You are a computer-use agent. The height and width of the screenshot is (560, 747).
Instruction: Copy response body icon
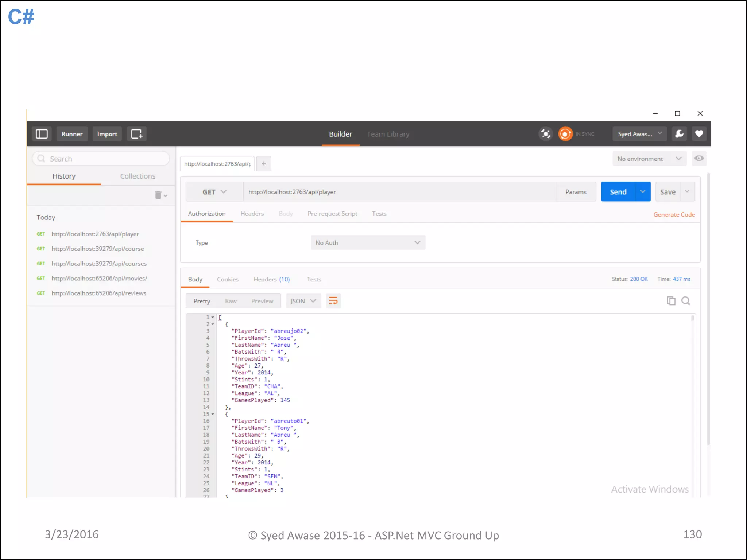[x=671, y=301]
